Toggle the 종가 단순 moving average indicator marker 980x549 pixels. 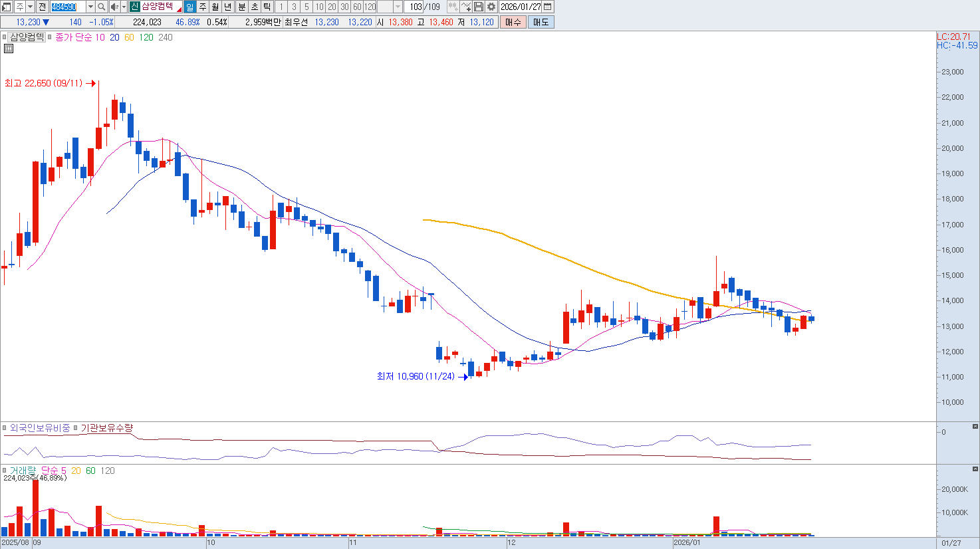tap(51, 37)
